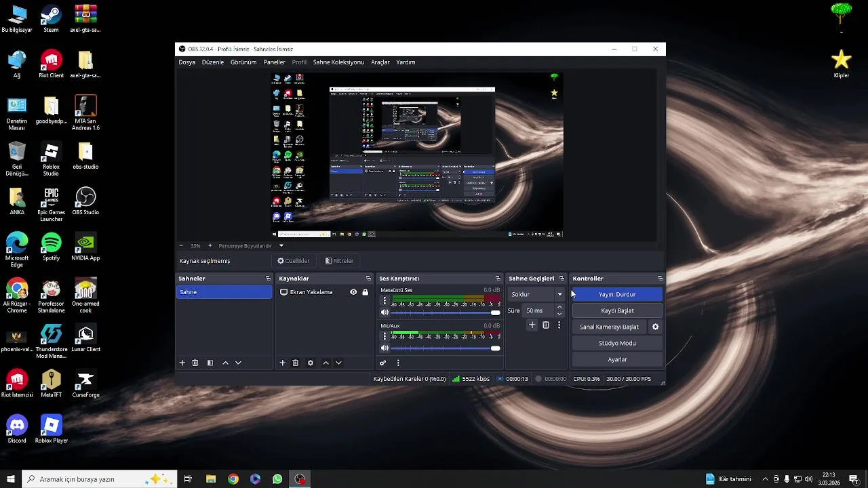Undock the Sahneler panel

click(x=268, y=279)
